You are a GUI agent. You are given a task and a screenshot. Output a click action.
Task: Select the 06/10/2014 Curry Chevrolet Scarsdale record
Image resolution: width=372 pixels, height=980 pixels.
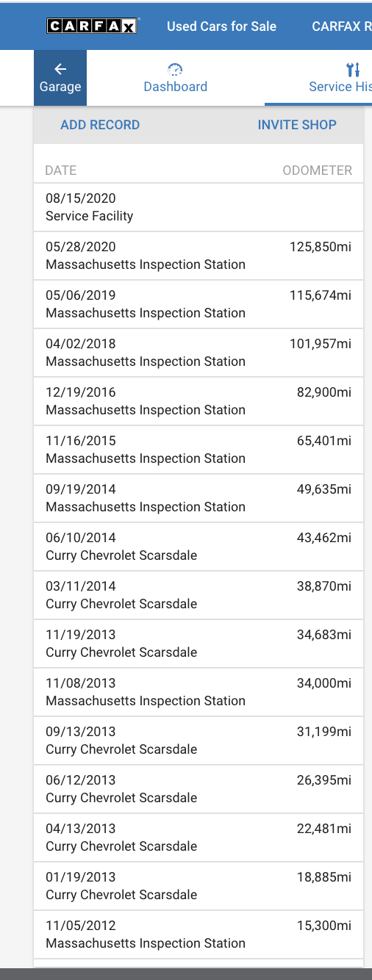click(198, 547)
